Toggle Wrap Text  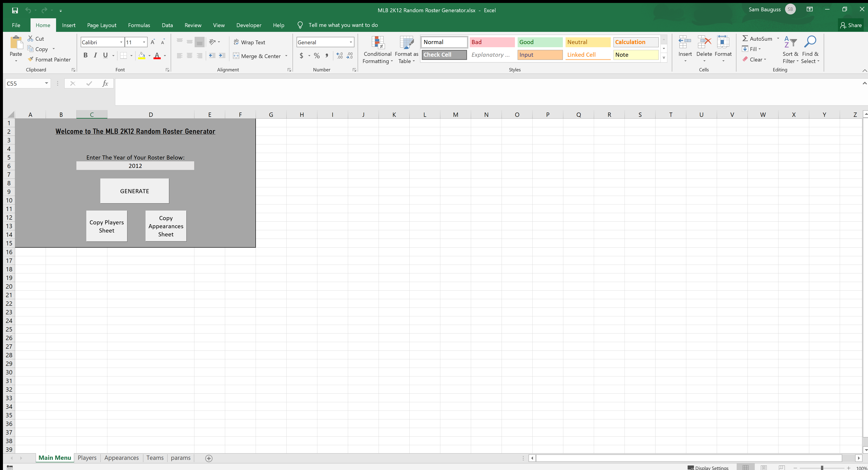[x=249, y=42]
